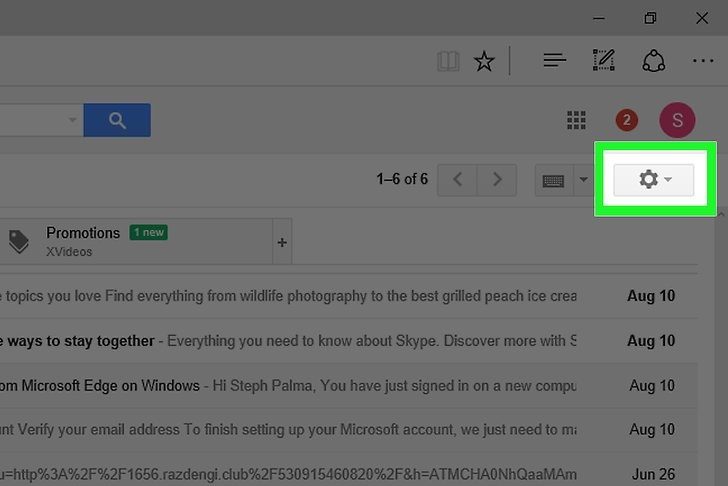Viewport: 728px width, 486px height.
Task: Expand input tools keyboard dropdown arrow
Action: click(583, 180)
